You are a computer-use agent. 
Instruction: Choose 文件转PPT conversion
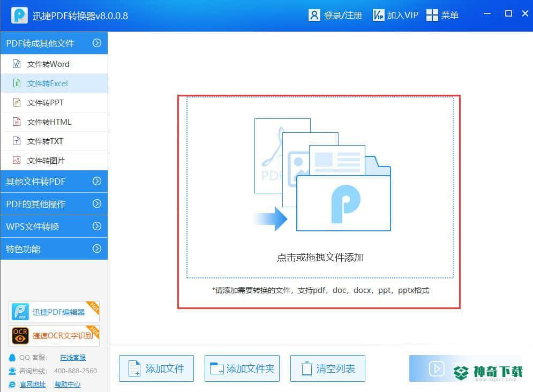[x=54, y=103]
